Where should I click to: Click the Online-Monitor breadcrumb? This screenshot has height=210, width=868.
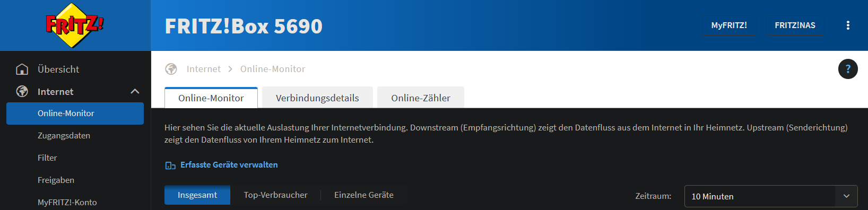[273, 69]
